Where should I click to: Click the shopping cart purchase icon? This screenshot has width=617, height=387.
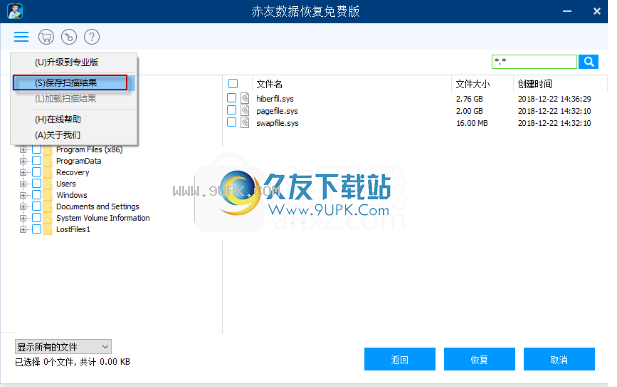pyautogui.click(x=46, y=37)
